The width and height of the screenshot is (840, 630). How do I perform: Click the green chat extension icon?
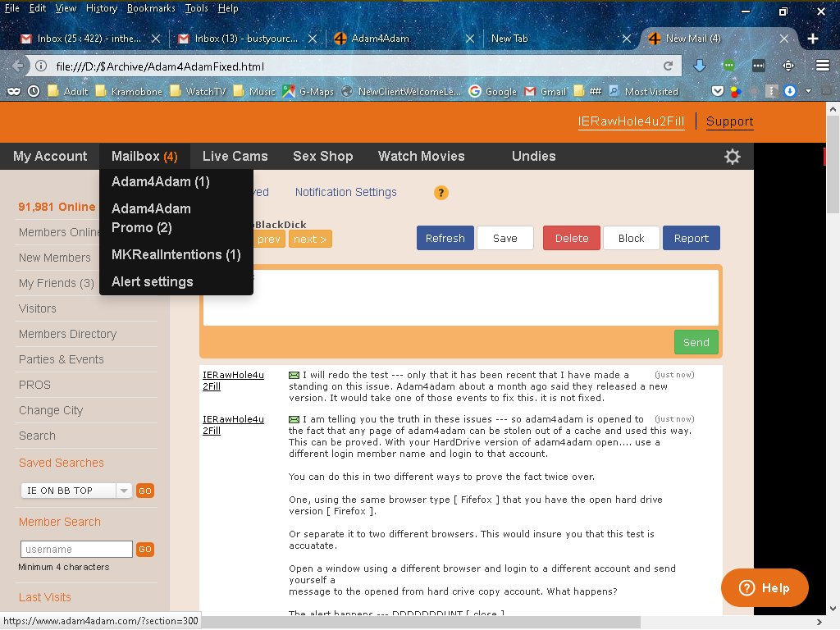click(x=728, y=66)
